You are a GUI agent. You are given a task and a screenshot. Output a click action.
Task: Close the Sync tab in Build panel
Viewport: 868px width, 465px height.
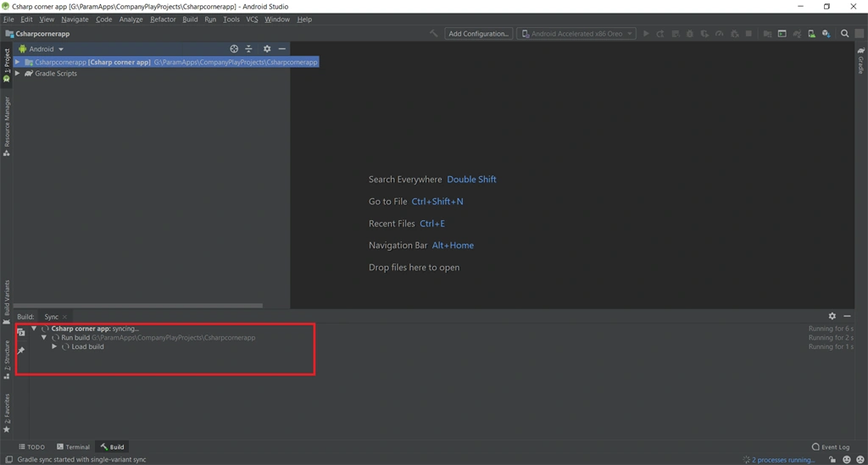pyautogui.click(x=64, y=317)
